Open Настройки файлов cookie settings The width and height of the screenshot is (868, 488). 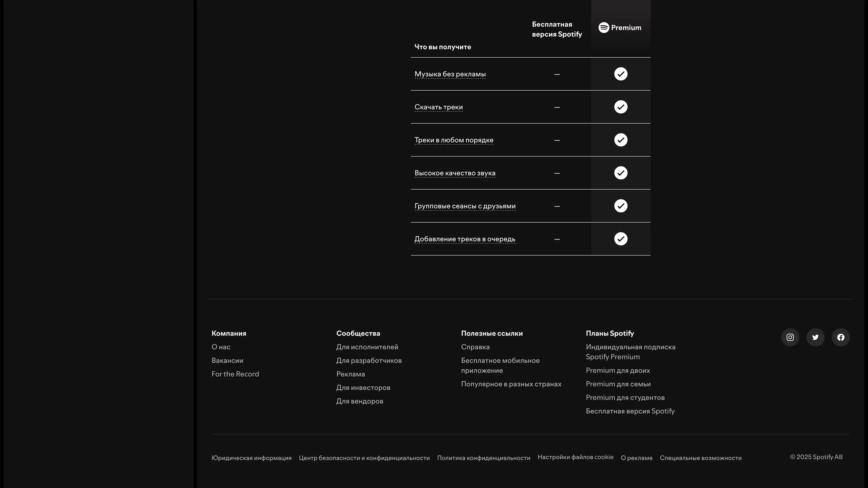click(575, 457)
